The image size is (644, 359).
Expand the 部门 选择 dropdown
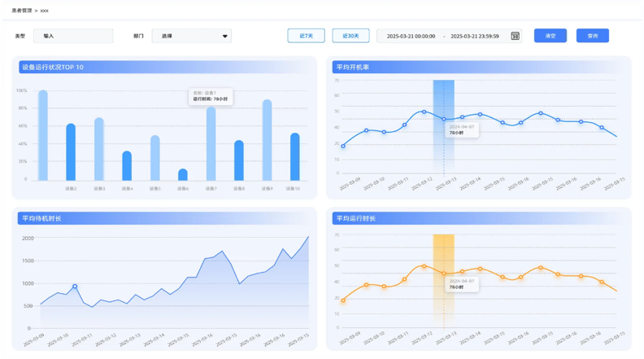coord(192,36)
